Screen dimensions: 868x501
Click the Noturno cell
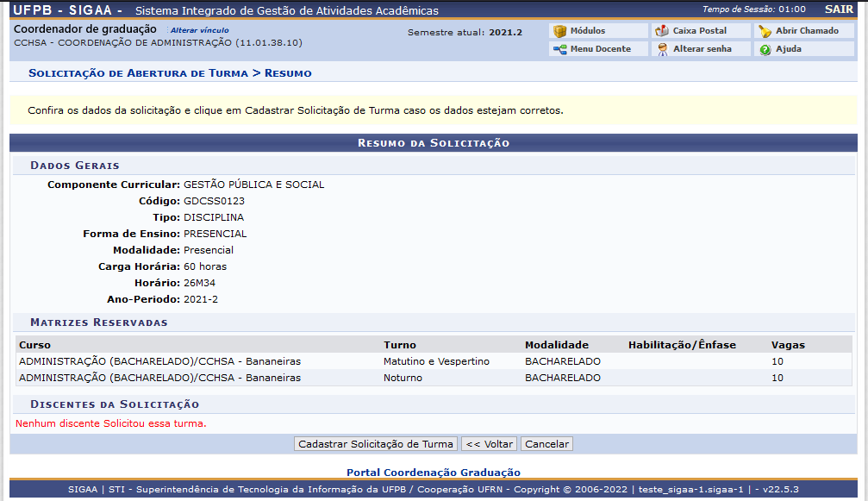click(403, 378)
